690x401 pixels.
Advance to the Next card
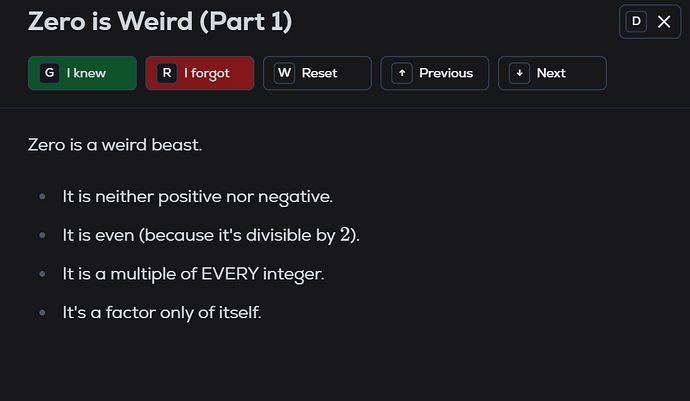[x=552, y=73]
